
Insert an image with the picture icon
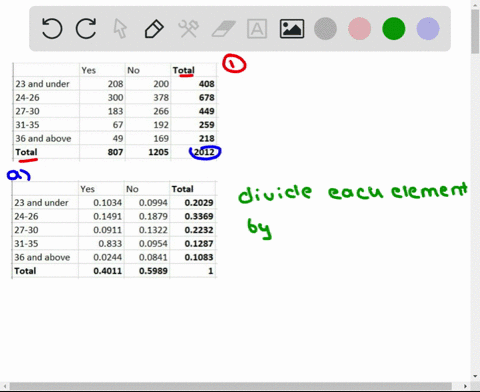[292, 29]
